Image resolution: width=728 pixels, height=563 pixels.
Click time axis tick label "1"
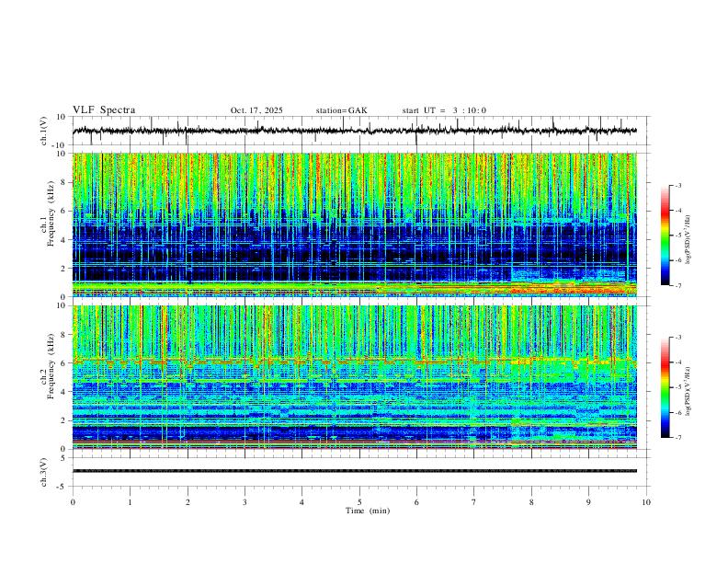[130, 502]
